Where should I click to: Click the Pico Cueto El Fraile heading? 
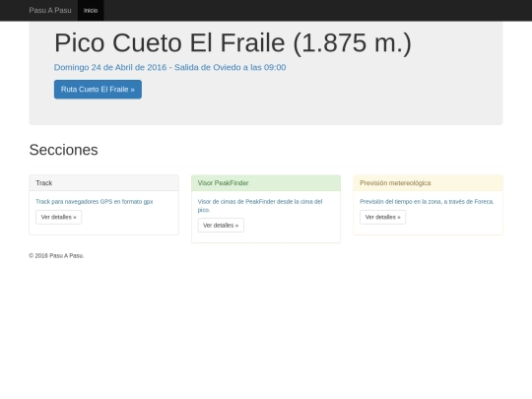coord(233,43)
